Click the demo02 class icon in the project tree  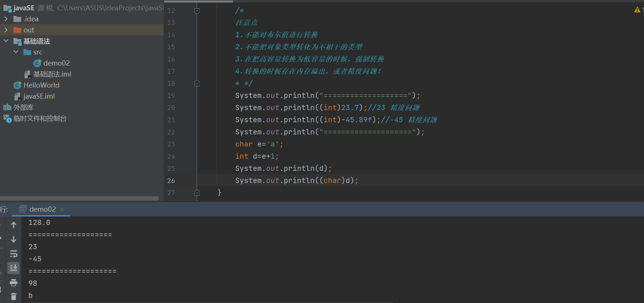(x=37, y=63)
